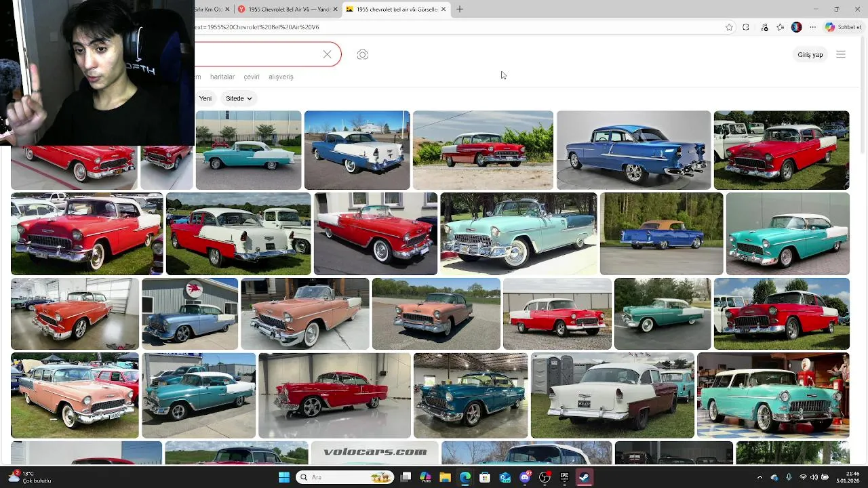Go to 'haritalar' search category
The width and height of the screenshot is (868, 488).
(222, 77)
